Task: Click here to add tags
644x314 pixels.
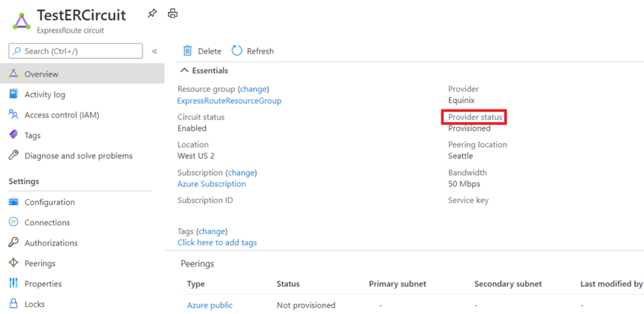Action: [217, 242]
